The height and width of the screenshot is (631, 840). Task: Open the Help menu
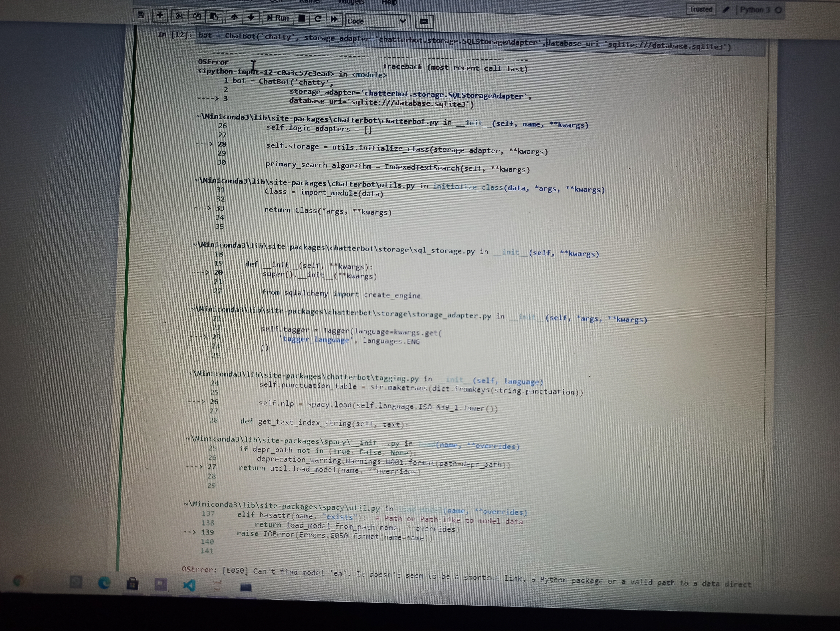click(389, 2)
